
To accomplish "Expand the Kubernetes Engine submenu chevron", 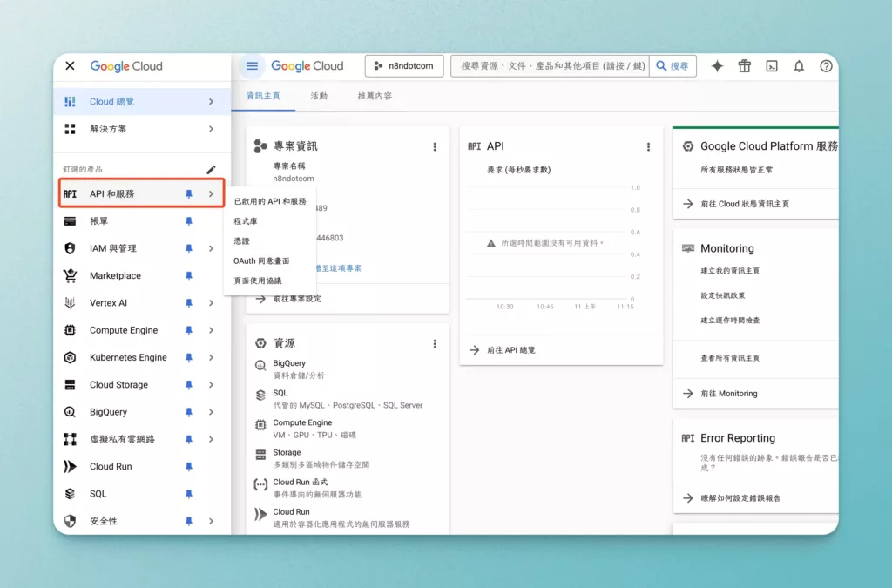I will [x=211, y=358].
